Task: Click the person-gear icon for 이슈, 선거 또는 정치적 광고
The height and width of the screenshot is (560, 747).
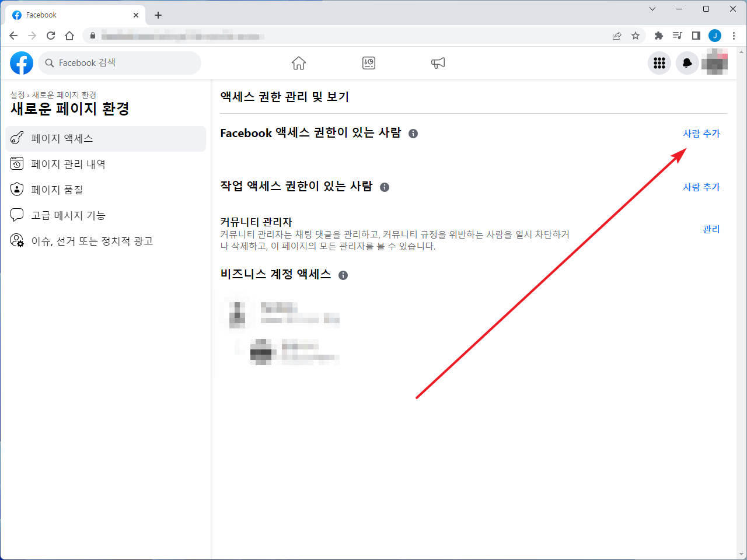Action: 17,241
